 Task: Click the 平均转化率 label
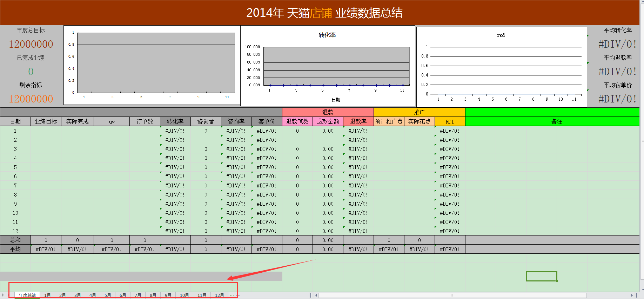(x=618, y=30)
